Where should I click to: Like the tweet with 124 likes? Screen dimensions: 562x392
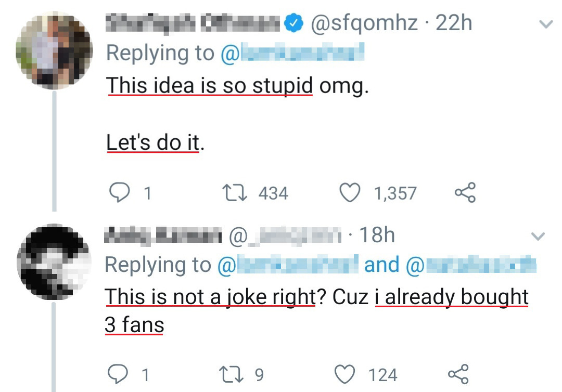click(x=346, y=374)
